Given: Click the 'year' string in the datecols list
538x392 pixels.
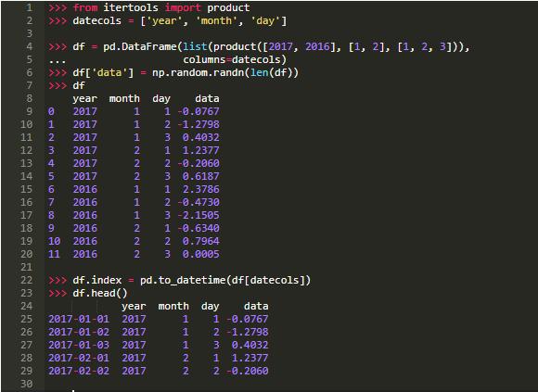Looking at the screenshot, I should point(164,20).
